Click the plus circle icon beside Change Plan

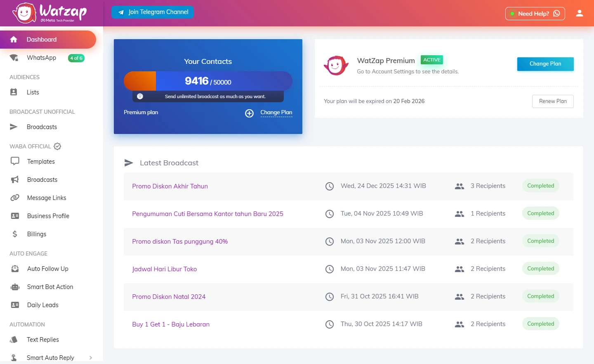(x=250, y=113)
